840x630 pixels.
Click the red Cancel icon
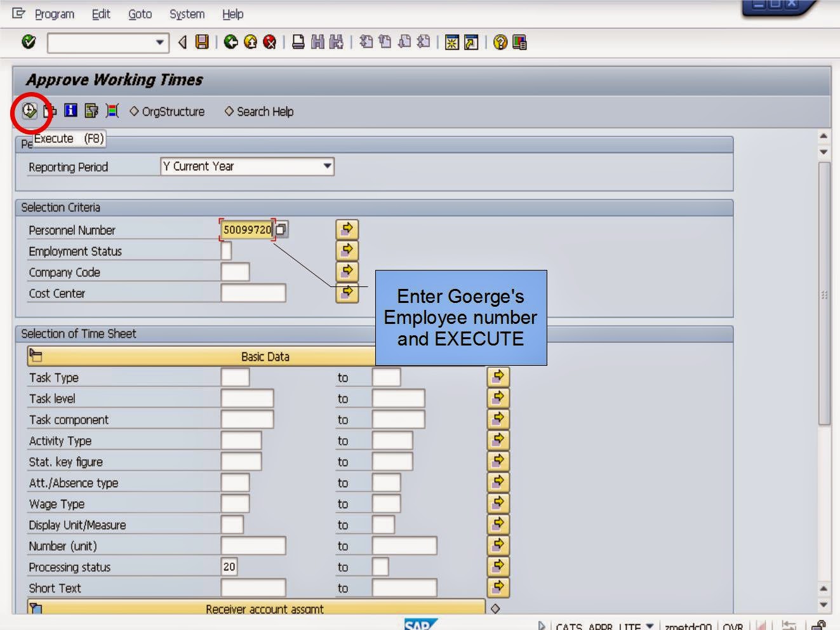(x=270, y=43)
